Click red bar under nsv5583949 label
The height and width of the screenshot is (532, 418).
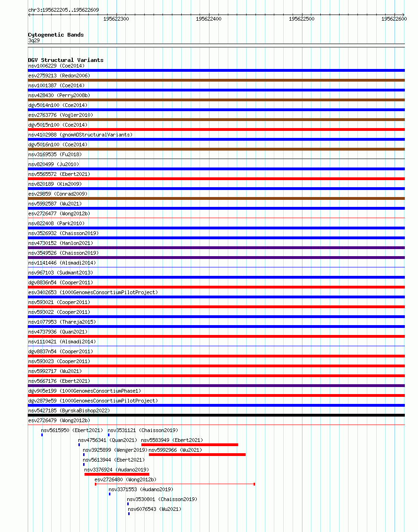(x=189, y=444)
